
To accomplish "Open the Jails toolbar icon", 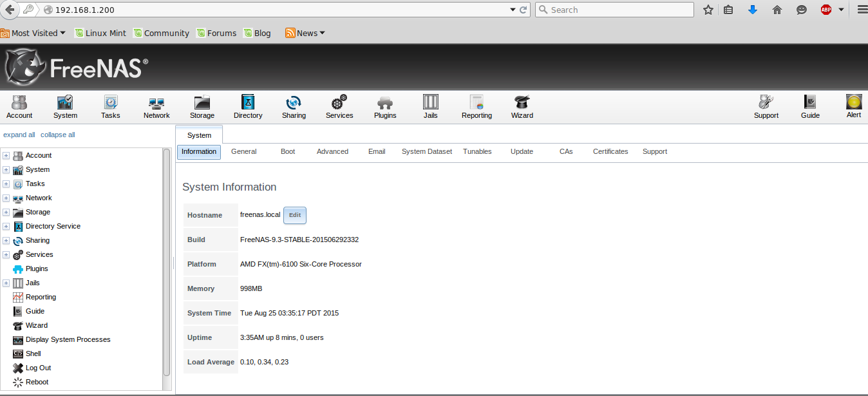I will tap(431, 107).
